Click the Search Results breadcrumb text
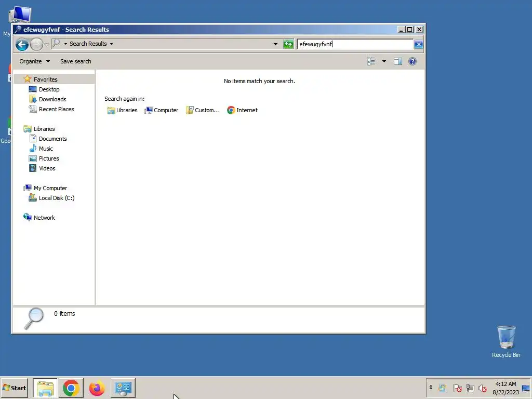Viewport: 532px width, 399px height. (88, 44)
